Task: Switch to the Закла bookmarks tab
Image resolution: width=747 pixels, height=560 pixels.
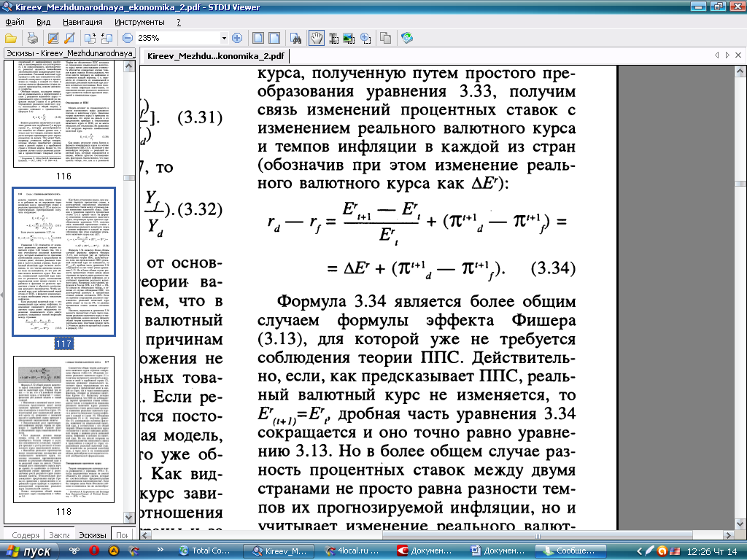Action: [60, 534]
